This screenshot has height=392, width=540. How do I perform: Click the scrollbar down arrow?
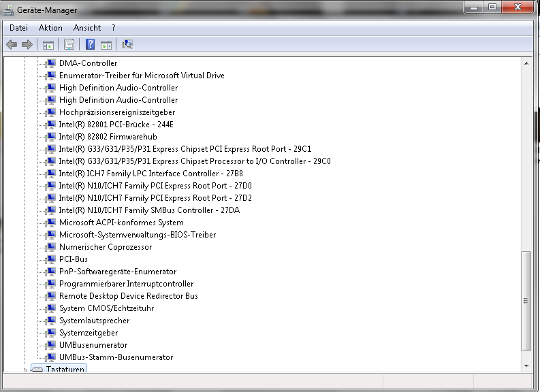click(526, 366)
